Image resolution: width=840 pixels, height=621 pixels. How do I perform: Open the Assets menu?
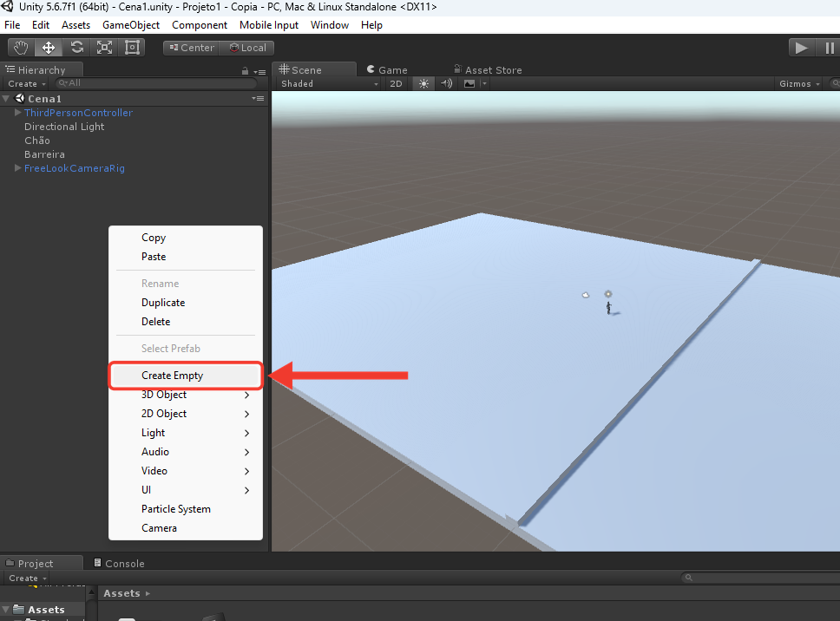pyautogui.click(x=76, y=25)
